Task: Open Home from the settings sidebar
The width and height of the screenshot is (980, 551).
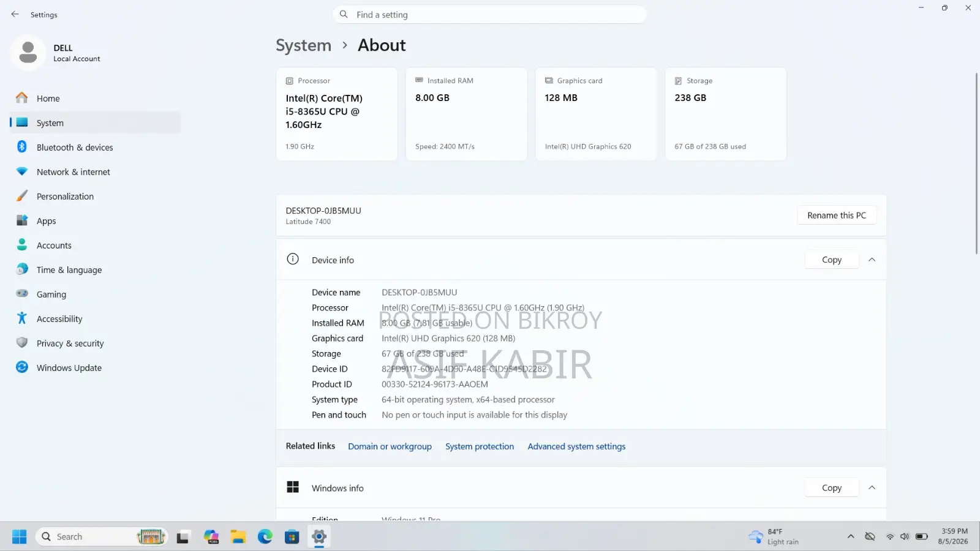Action: (x=95, y=99)
